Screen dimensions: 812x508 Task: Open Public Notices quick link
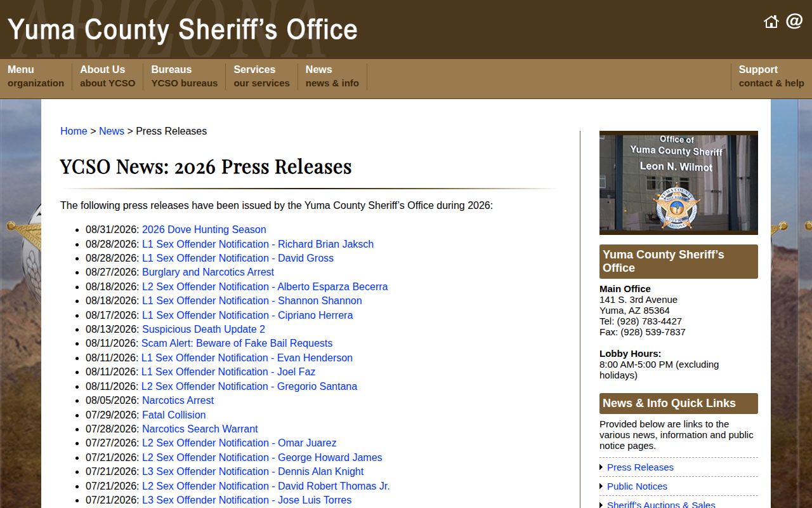point(637,486)
